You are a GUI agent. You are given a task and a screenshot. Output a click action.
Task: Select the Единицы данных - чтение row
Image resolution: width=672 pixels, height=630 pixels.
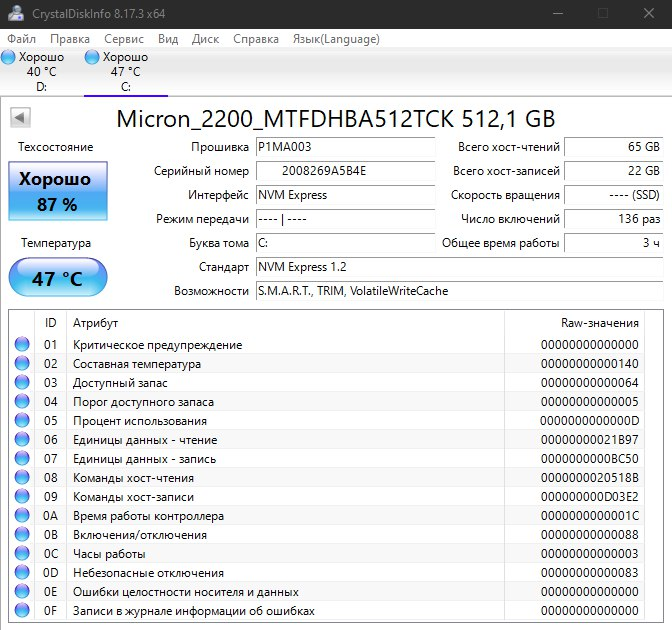pos(327,439)
